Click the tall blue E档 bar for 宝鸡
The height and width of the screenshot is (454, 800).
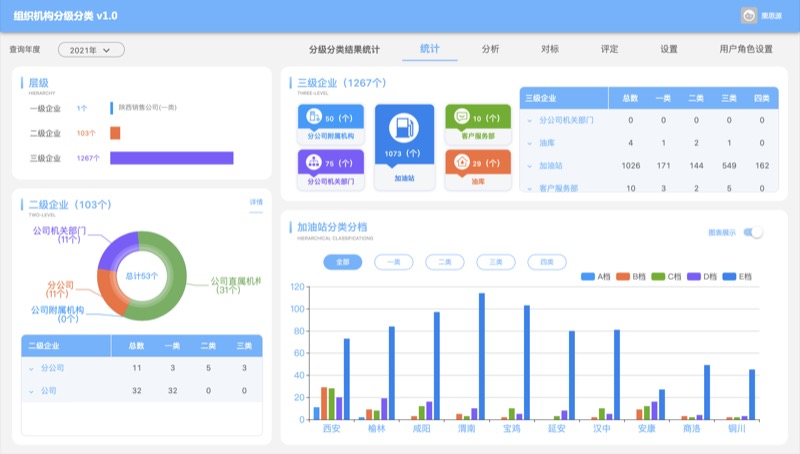(527, 362)
